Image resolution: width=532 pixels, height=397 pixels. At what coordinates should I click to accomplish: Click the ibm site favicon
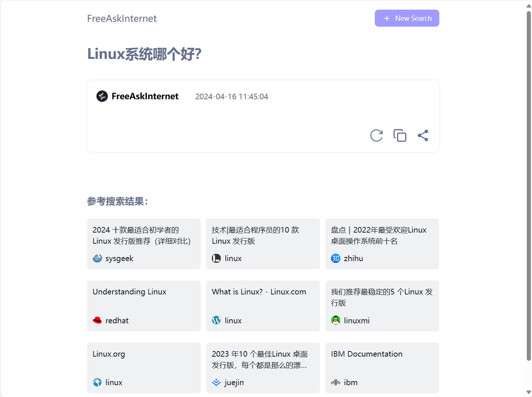[x=336, y=383]
